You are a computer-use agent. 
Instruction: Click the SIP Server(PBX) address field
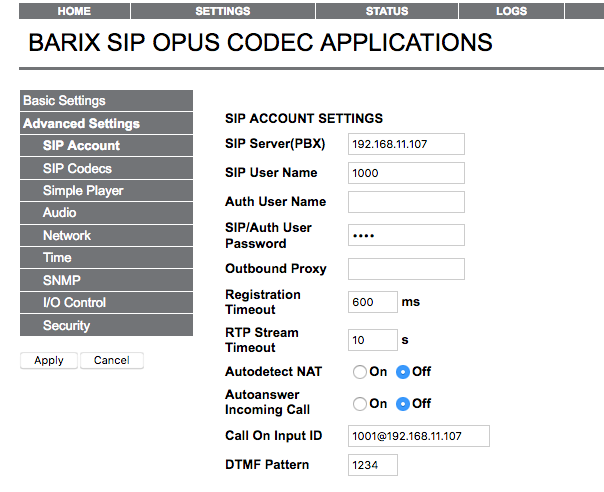tap(406, 143)
